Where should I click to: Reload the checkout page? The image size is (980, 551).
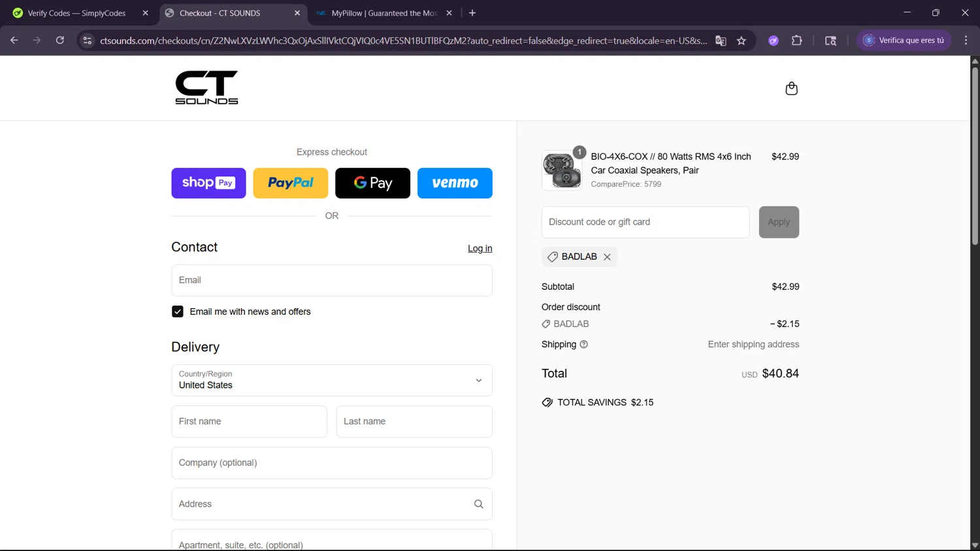coord(60,40)
